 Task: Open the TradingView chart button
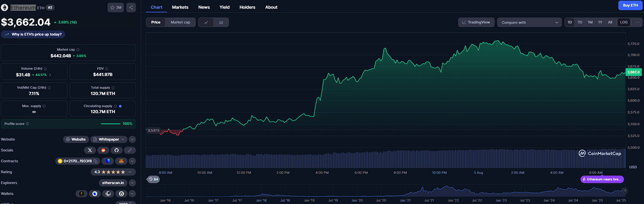click(x=476, y=22)
